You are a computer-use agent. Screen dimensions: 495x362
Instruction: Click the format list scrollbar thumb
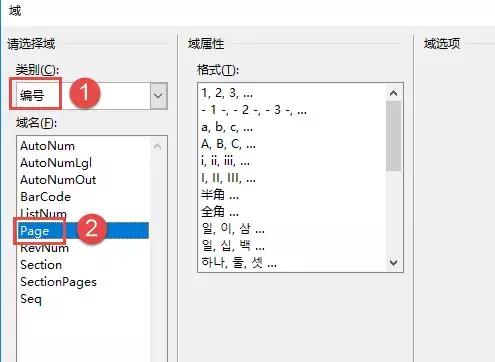[393, 136]
